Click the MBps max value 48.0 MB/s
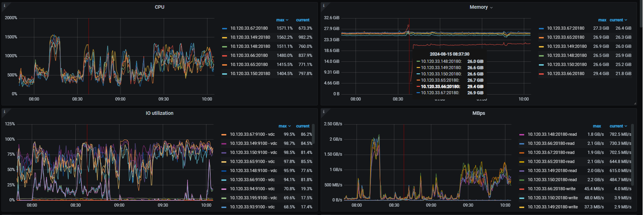The image size is (644, 215). coord(594,198)
